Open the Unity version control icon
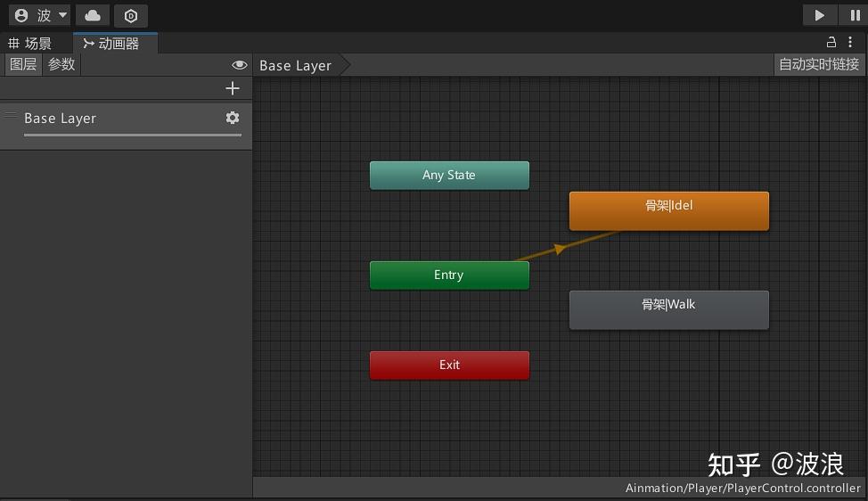868x501 pixels. coord(131,15)
